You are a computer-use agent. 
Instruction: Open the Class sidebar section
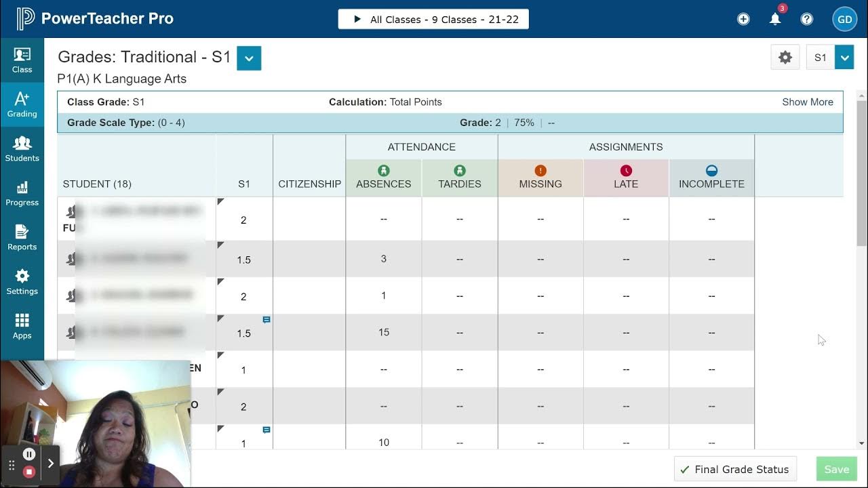(22, 60)
